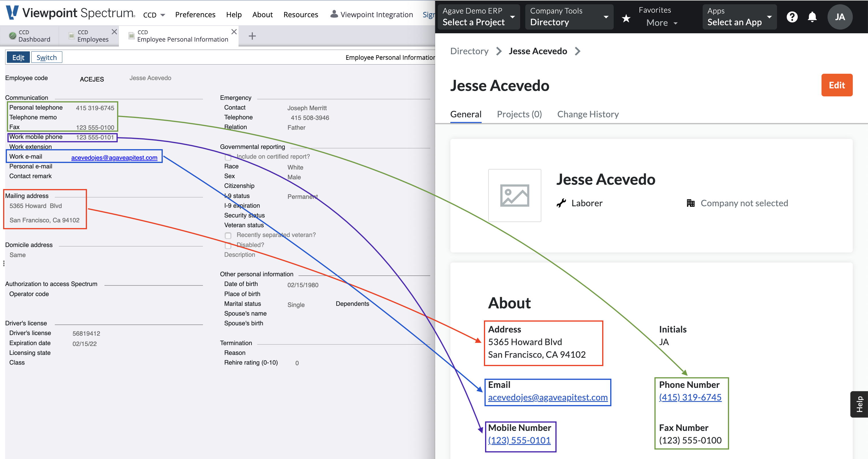Screen dimensions: 868x459
Task: Open the help question mark icon
Action: pyautogui.click(x=792, y=17)
